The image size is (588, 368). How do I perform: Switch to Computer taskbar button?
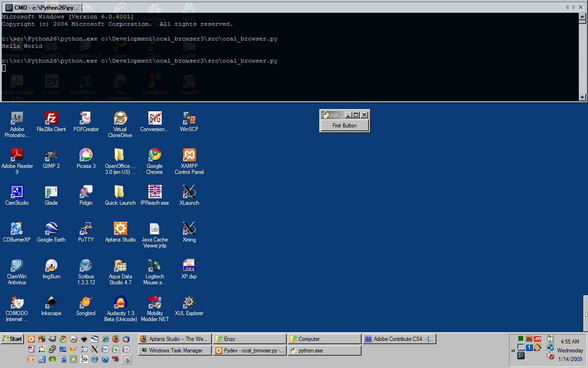pyautogui.click(x=325, y=339)
